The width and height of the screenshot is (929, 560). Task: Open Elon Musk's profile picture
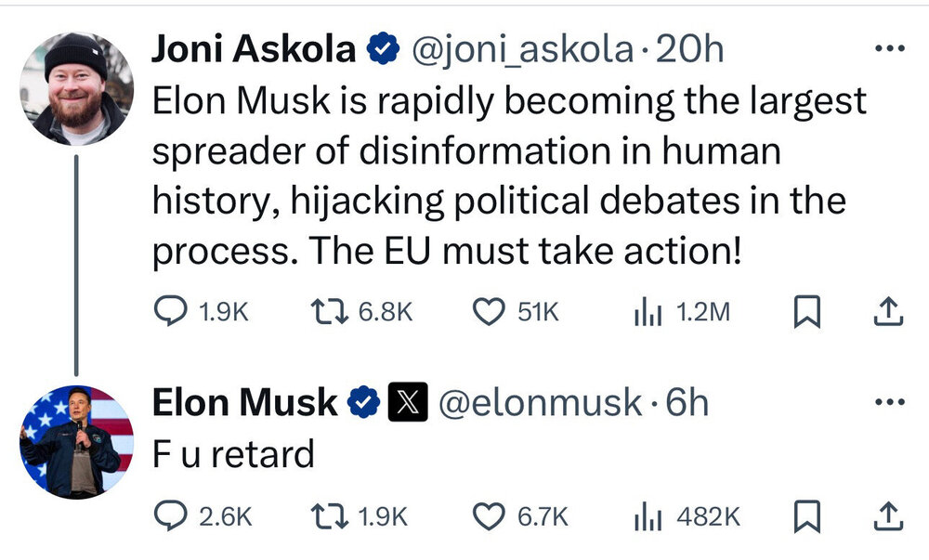(76, 440)
